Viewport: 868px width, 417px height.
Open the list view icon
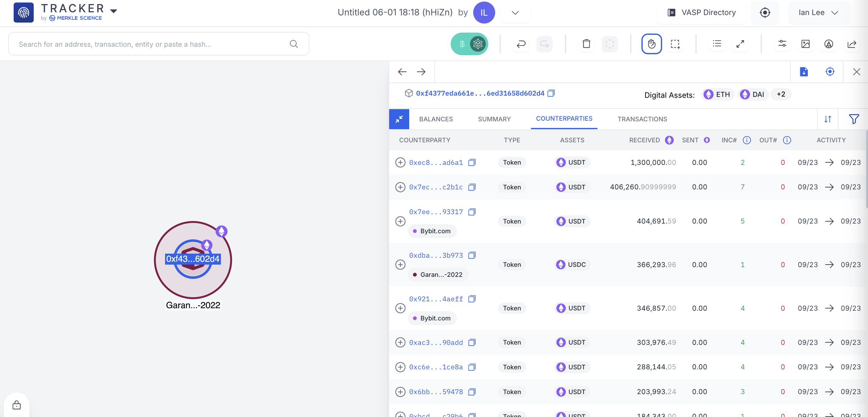pyautogui.click(x=717, y=44)
